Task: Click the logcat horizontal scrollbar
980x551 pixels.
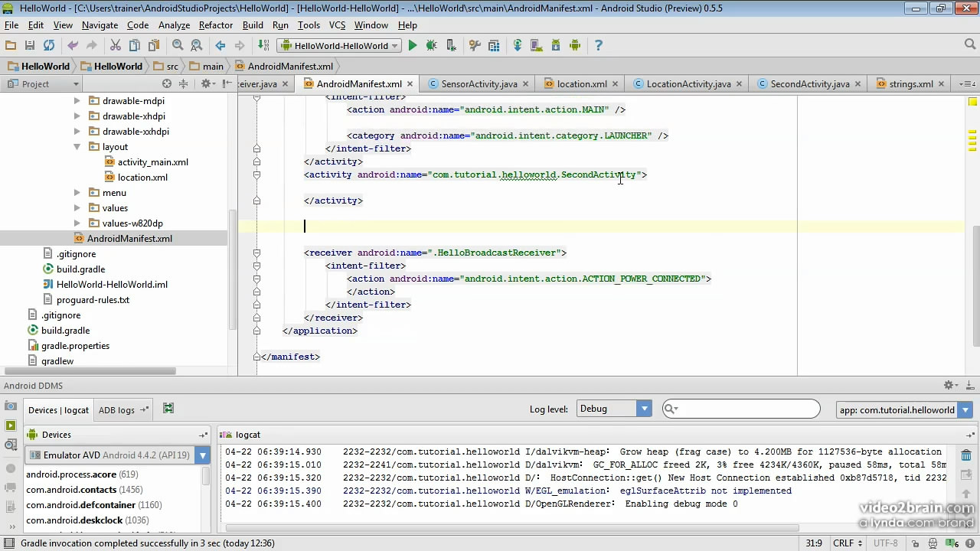Action: click(511, 528)
